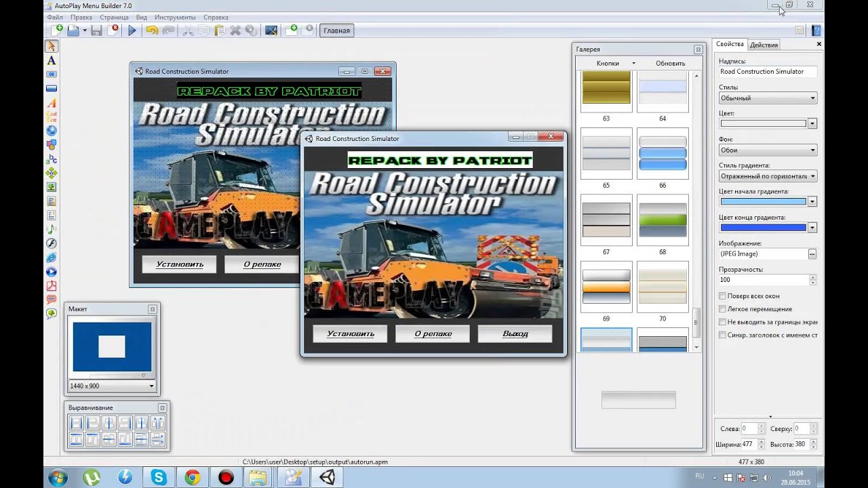Select the Internet Explorer web browser tool
Image resolution: width=868 pixels, height=488 pixels.
[x=51, y=258]
